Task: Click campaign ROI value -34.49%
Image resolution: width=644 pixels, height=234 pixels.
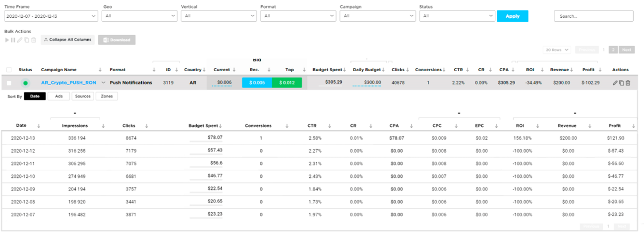Action: (533, 83)
